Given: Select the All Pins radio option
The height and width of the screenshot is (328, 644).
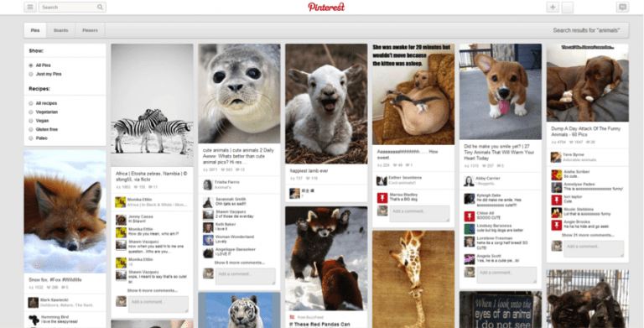Looking at the screenshot, I should [x=31, y=65].
